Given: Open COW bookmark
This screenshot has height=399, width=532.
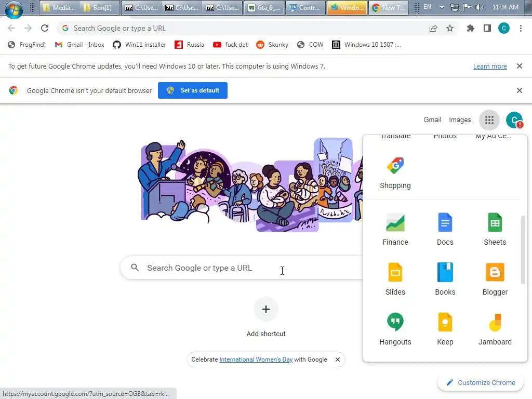Looking at the screenshot, I should click(x=310, y=45).
